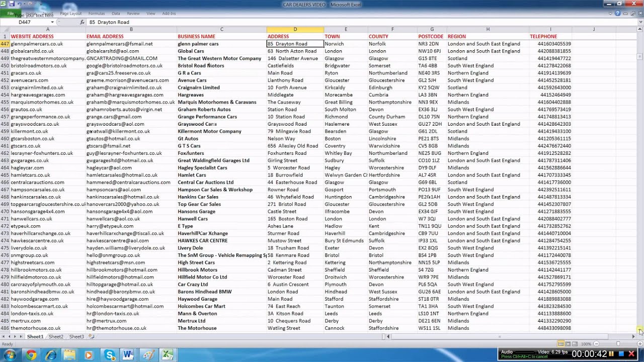
Task: Click the Excel taskbar icon
Action: tap(167, 355)
